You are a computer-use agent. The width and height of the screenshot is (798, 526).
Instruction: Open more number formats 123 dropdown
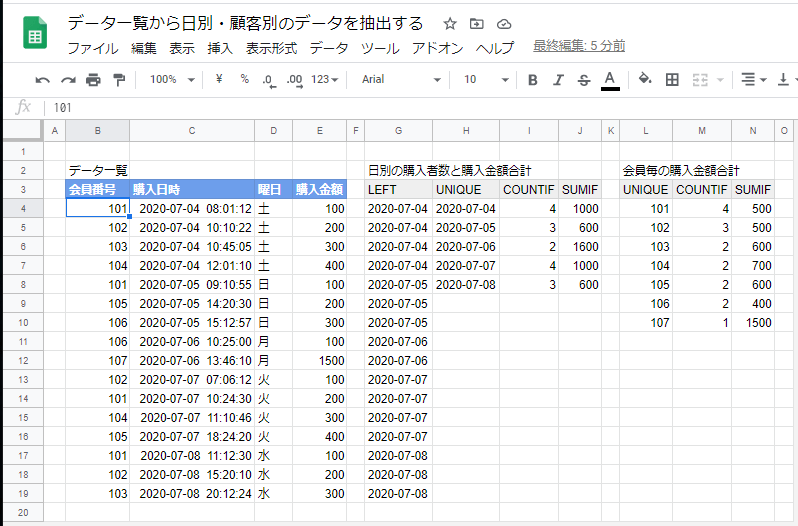click(325, 79)
